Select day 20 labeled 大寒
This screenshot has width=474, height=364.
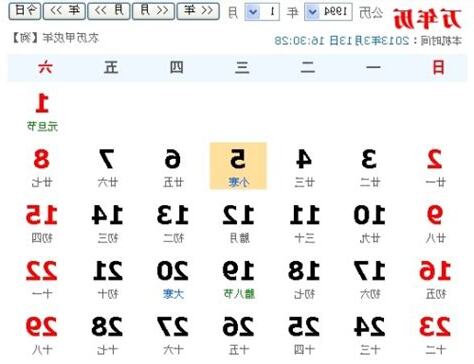[x=173, y=279]
